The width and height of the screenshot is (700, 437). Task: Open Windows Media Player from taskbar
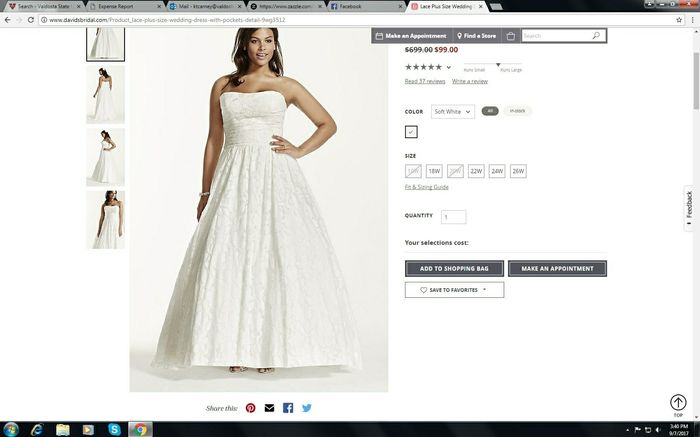click(88, 429)
